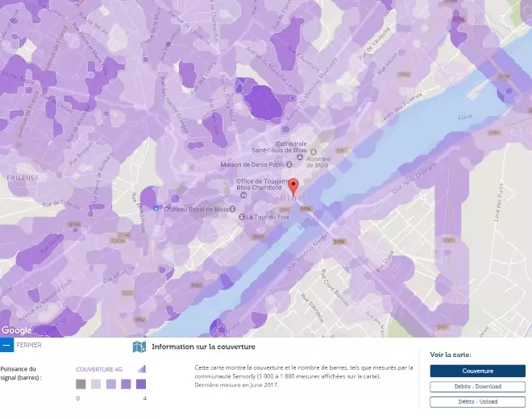Click the Google logo on the map
Viewport: 532px width, 419px height.
[x=17, y=330]
